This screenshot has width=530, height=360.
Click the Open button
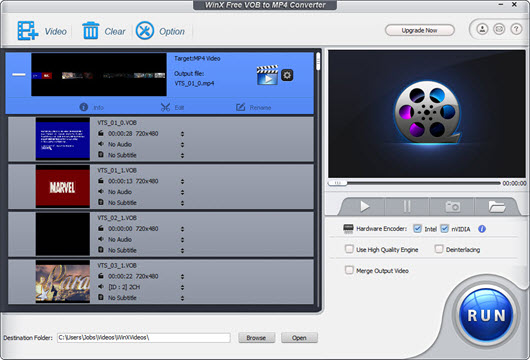[299, 337]
